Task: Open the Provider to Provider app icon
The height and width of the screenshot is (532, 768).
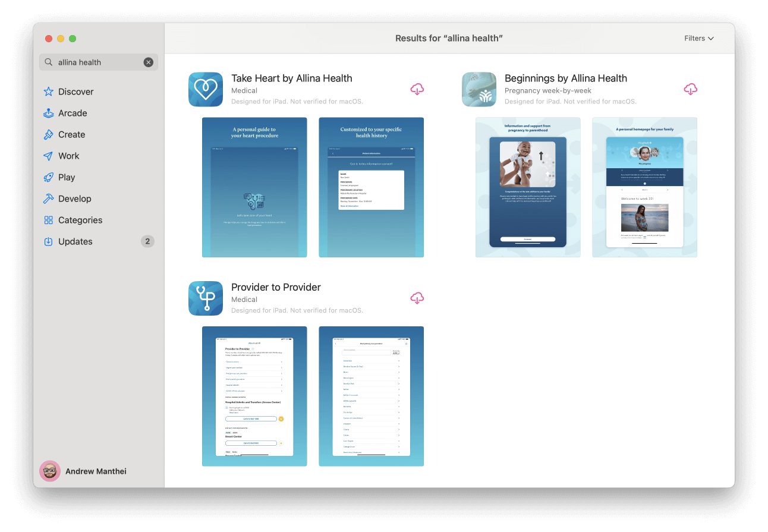Action: [x=206, y=298]
